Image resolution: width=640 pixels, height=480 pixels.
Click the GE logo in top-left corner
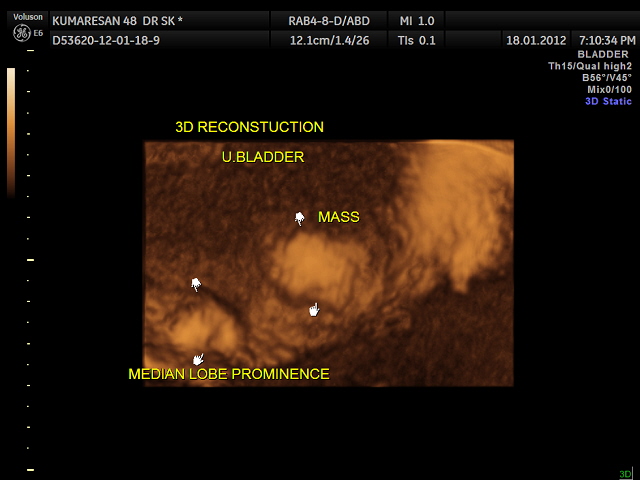click(20, 33)
